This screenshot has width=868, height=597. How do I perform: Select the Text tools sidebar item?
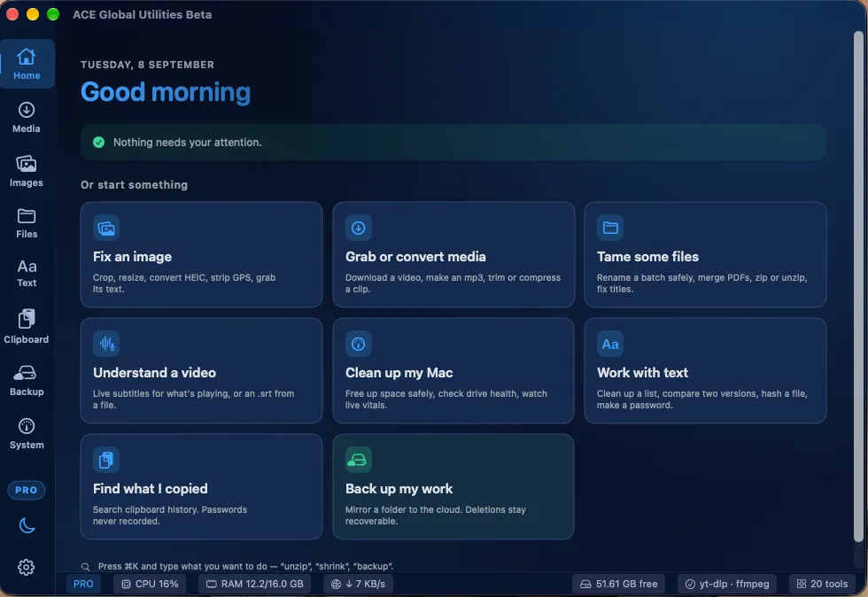coord(27,273)
